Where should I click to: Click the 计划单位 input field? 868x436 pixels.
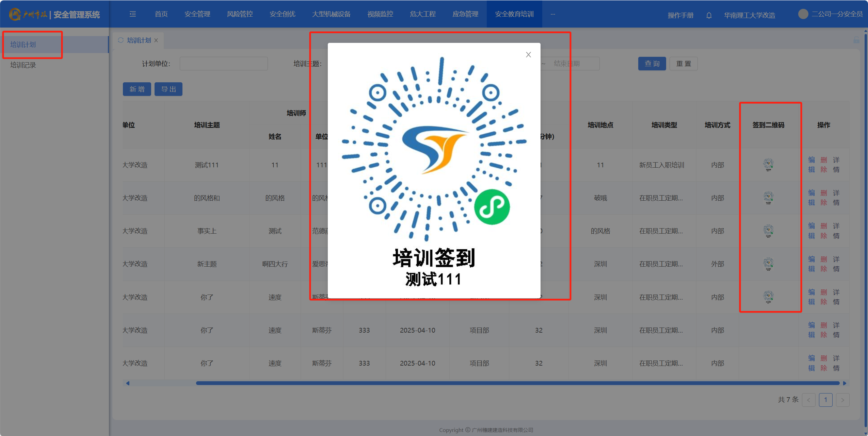click(224, 64)
